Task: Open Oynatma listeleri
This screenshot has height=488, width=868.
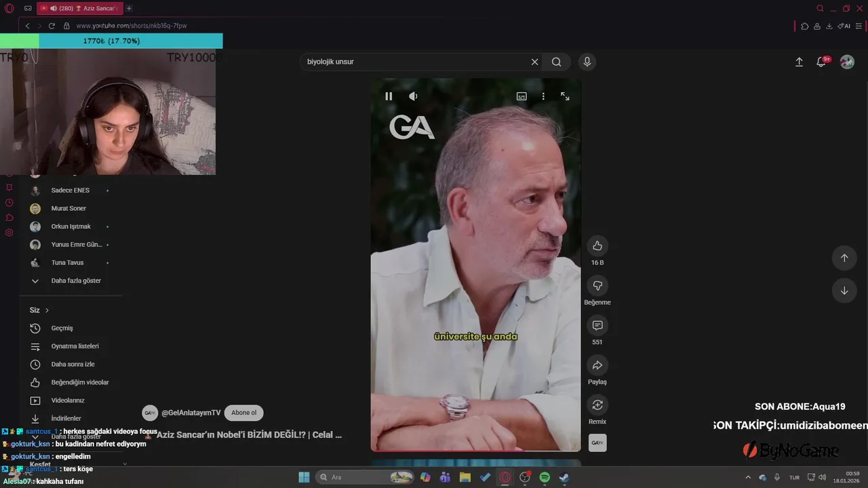Action: (75, 346)
